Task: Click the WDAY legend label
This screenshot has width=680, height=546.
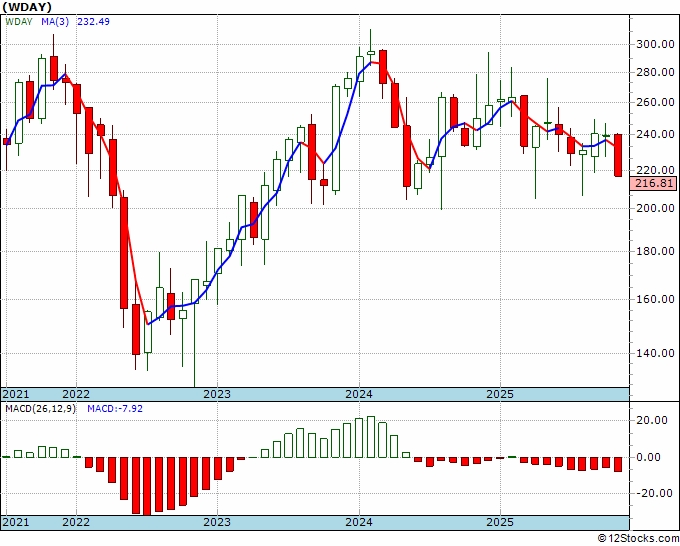Action: coord(19,22)
